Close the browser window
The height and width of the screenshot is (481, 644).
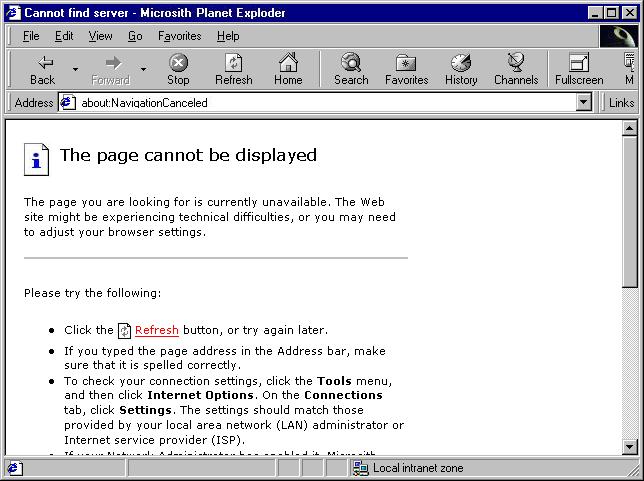pos(629,13)
